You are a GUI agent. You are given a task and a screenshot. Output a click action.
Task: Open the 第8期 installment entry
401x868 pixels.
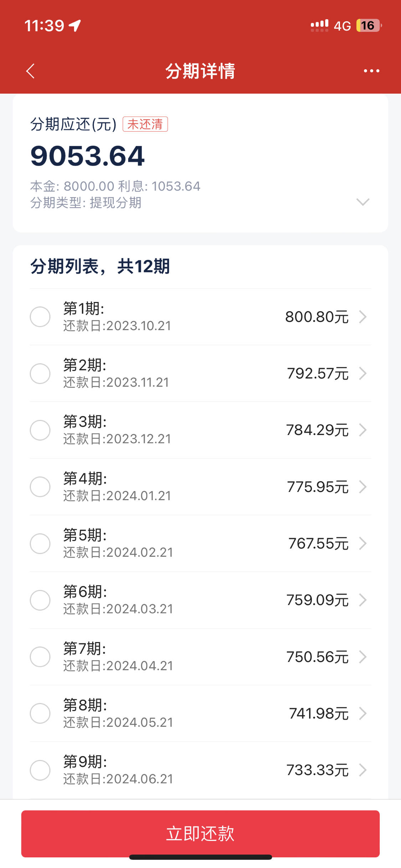click(x=200, y=713)
